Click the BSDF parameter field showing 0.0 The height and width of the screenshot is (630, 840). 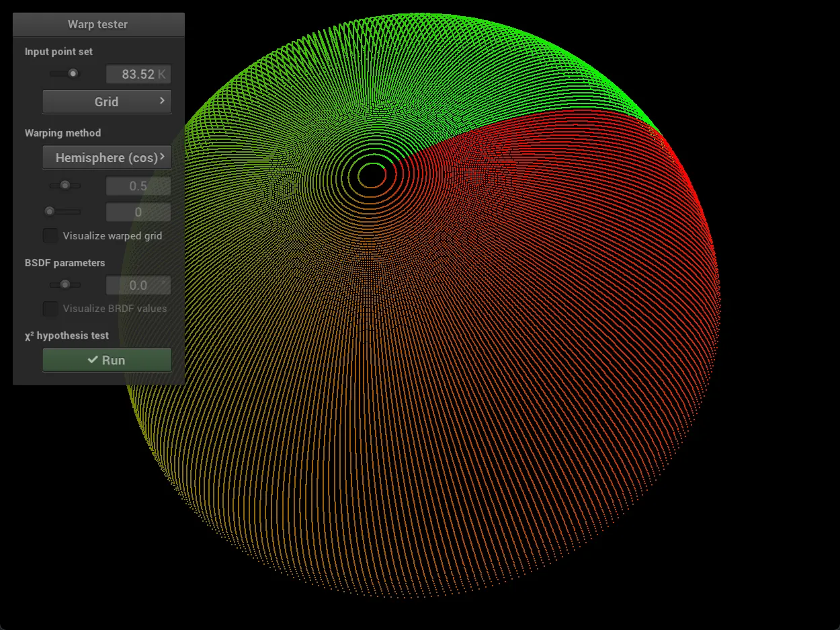coord(138,286)
